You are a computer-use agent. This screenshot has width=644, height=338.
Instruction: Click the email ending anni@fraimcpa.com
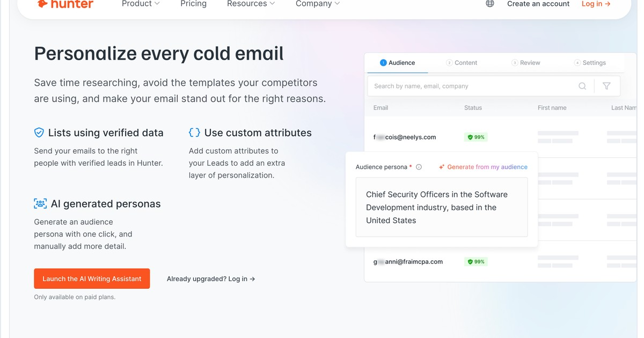click(408, 262)
